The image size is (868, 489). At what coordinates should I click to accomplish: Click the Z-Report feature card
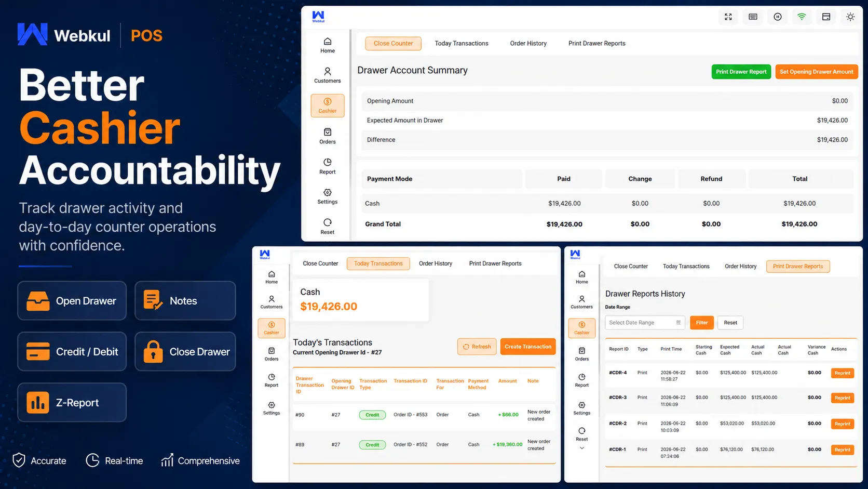pos(72,403)
